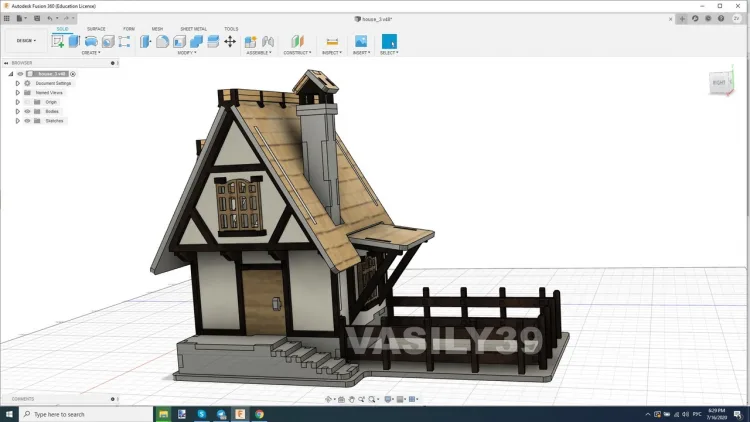Open the DESIGN workspace dropdown
The image size is (750, 422).
[x=26, y=41]
